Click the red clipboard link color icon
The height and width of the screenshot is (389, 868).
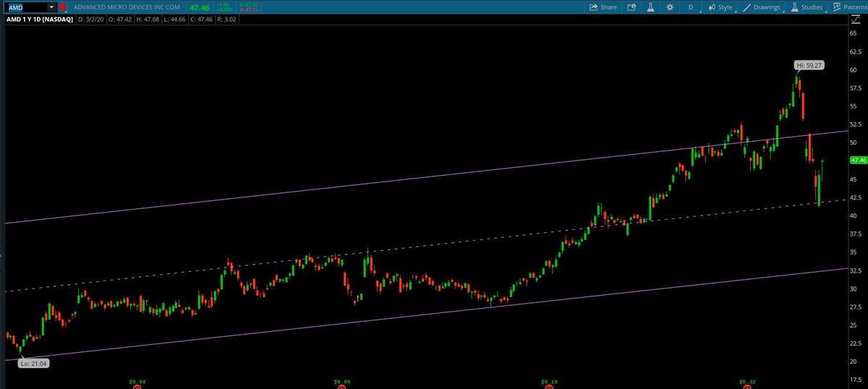click(63, 7)
